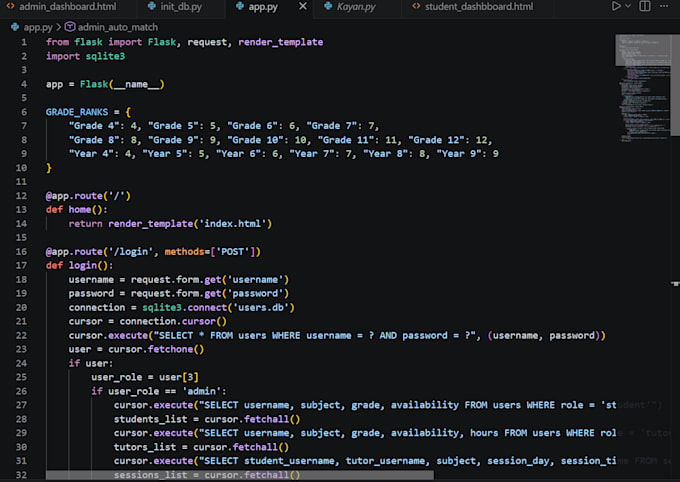Click 'connection.cursor()' on line 21
Image resolution: width=680 pixels, height=482 pixels.
pyautogui.click(x=173, y=321)
